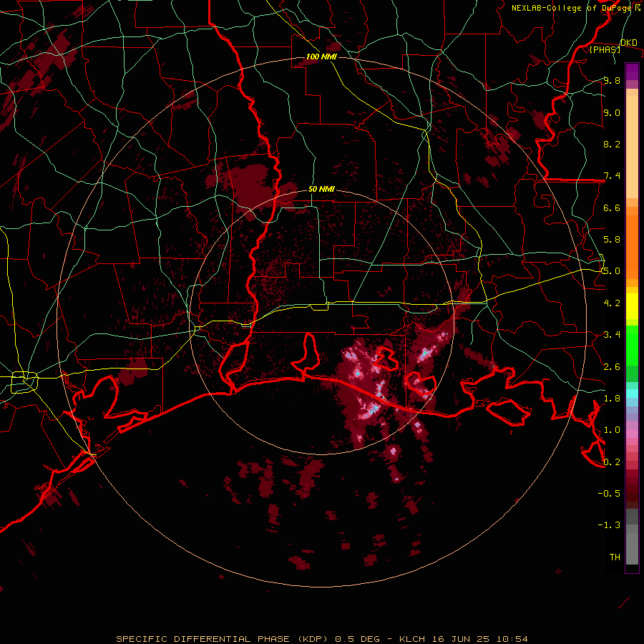
Task: Click the 5.0 value on color scale
Action: coord(612,271)
